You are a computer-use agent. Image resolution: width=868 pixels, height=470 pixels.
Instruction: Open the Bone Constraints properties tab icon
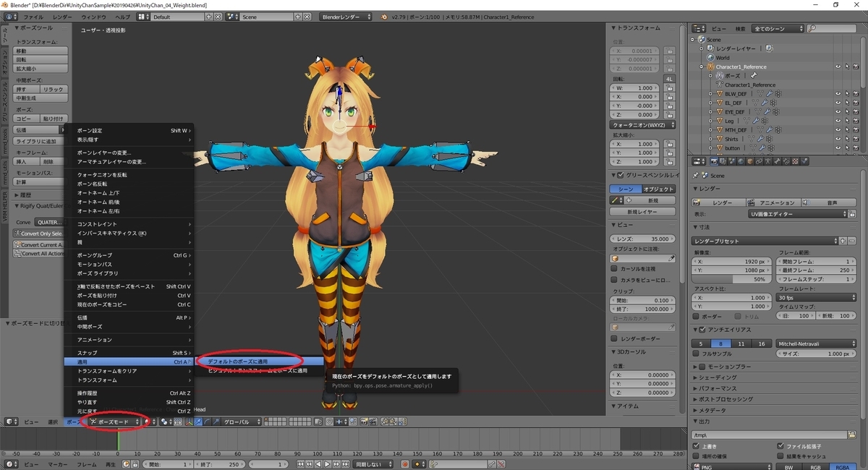[x=786, y=161]
